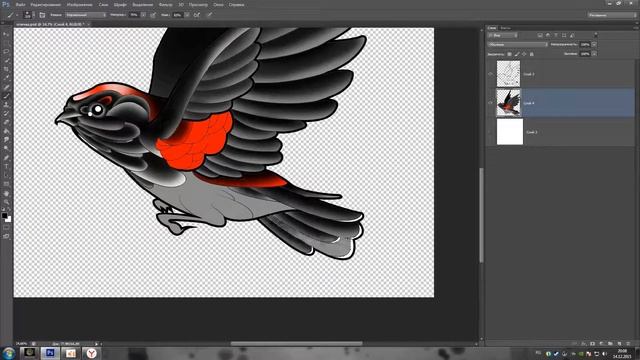Open the Файл menu
Image resolution: width=640 pixels, height=360 pixels.
pyautogui.click(x=20, y=5)
